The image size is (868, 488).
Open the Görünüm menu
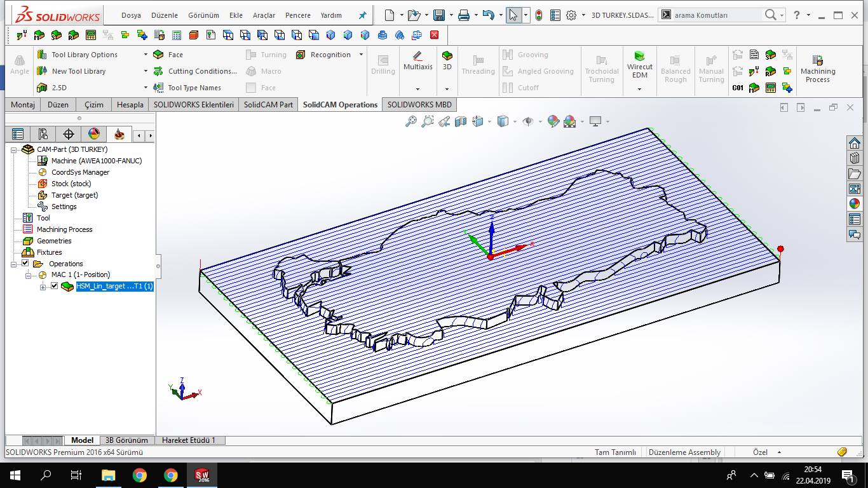[204, 15]
